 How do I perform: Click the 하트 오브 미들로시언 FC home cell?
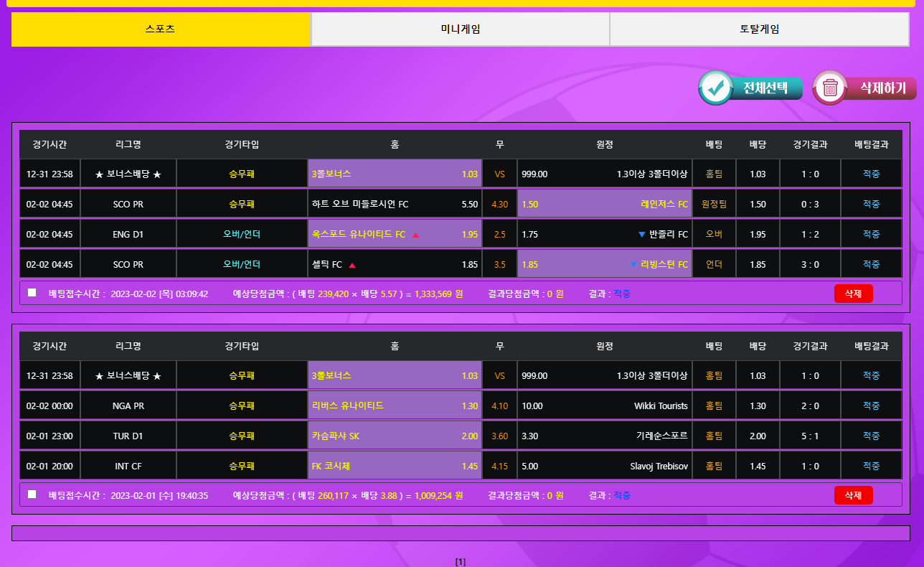(x=395, y=205)
